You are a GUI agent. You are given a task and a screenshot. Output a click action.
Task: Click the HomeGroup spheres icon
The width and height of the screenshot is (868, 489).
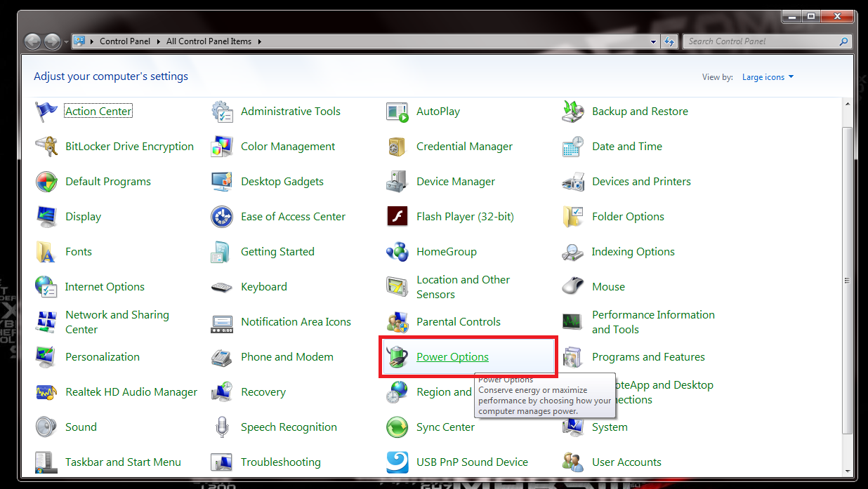pyautogui.click(x=397, y=252)
